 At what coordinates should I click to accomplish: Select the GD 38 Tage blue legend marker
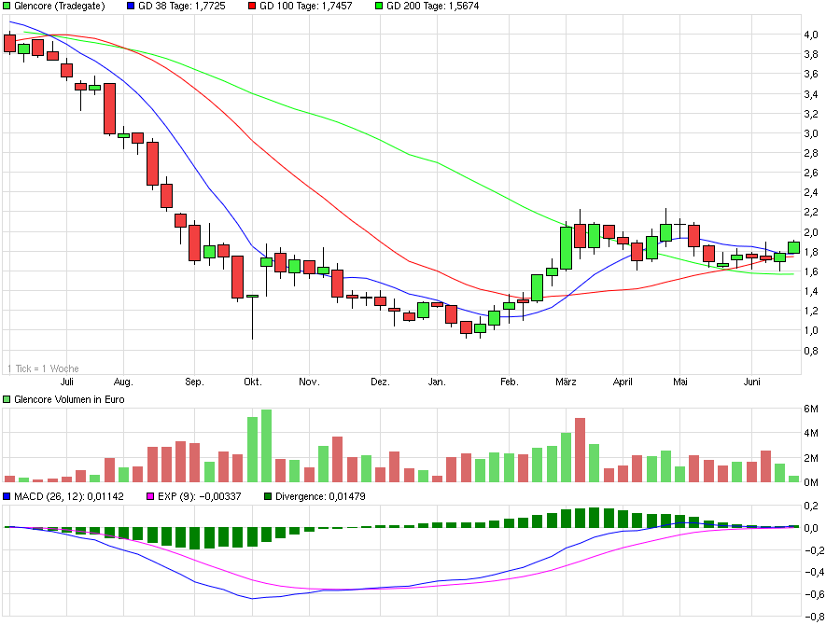tap(130, 6)
